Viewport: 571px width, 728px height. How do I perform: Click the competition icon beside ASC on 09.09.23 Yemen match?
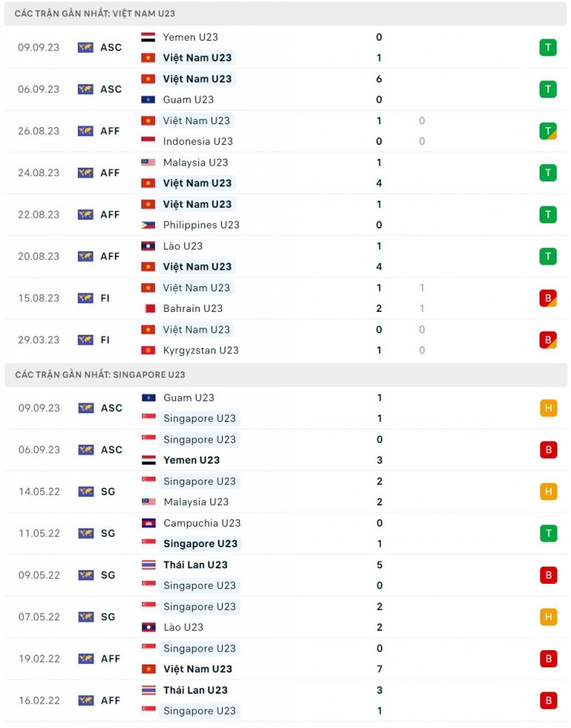pos(86,48)
